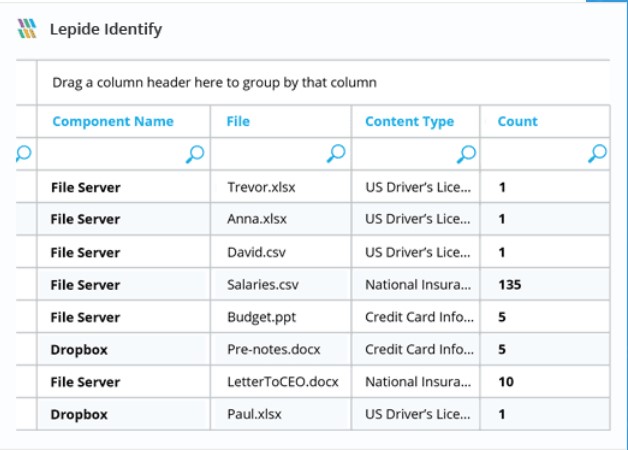Click the Lepide Identify logo icon
The height and width of the screenshot is (450, 628).
[x=27, y=29]
